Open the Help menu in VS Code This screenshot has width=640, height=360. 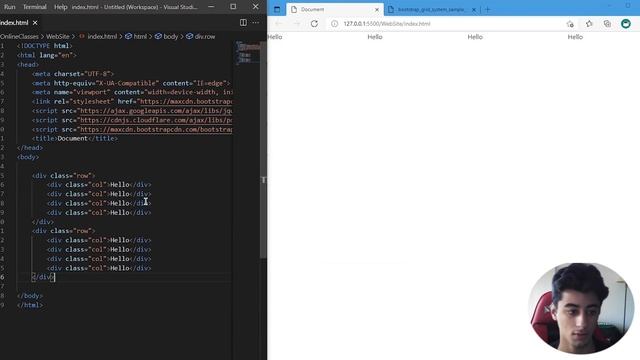tap(60, 7)
